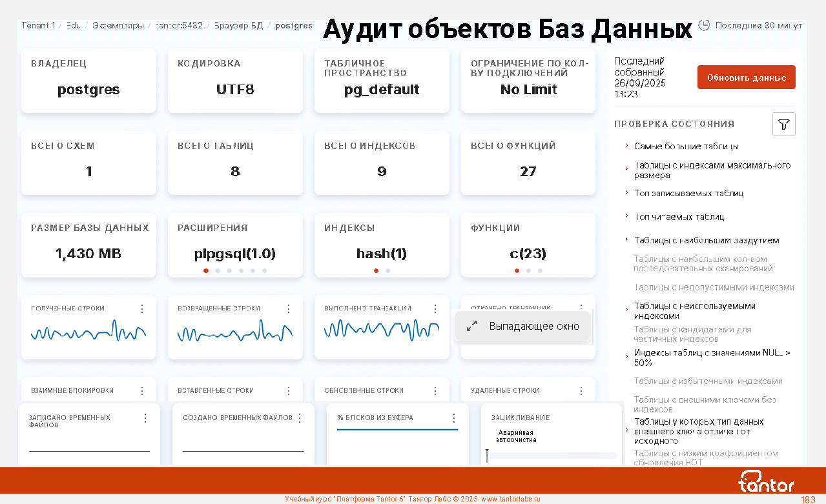Expand Самые большие таблицы check

[x=686, y=146]
